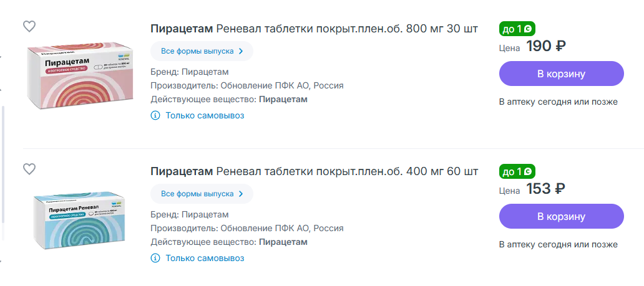Click info icon beside first Только самовывоз

pyautogui.click(x=155, y=115)
